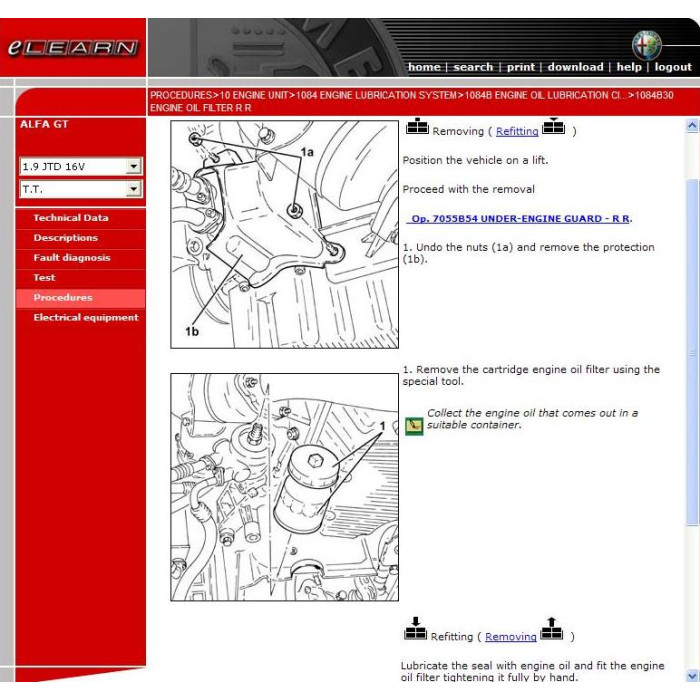Click the removing icon left of 'Removing' heading
The width and height of the screenshot is (700, 700).
417,126
